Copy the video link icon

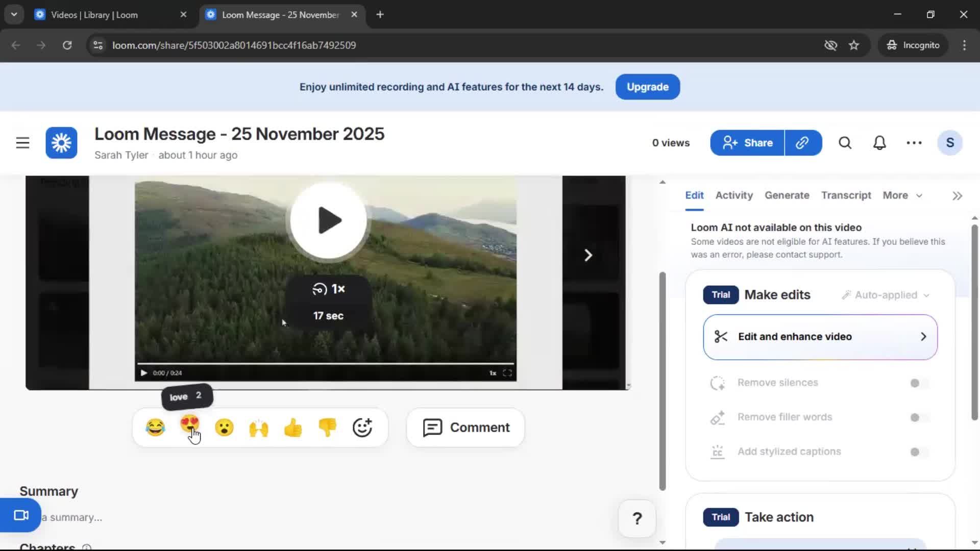pos(803,143)
